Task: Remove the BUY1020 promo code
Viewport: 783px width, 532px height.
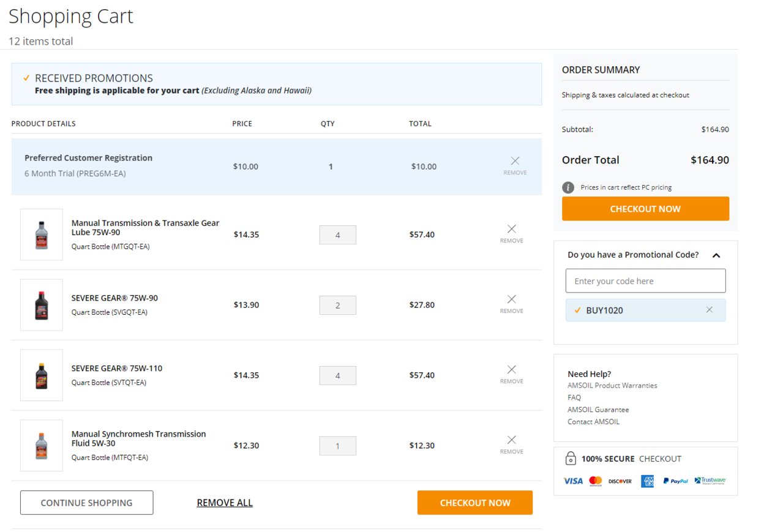Action: point(710,310)
